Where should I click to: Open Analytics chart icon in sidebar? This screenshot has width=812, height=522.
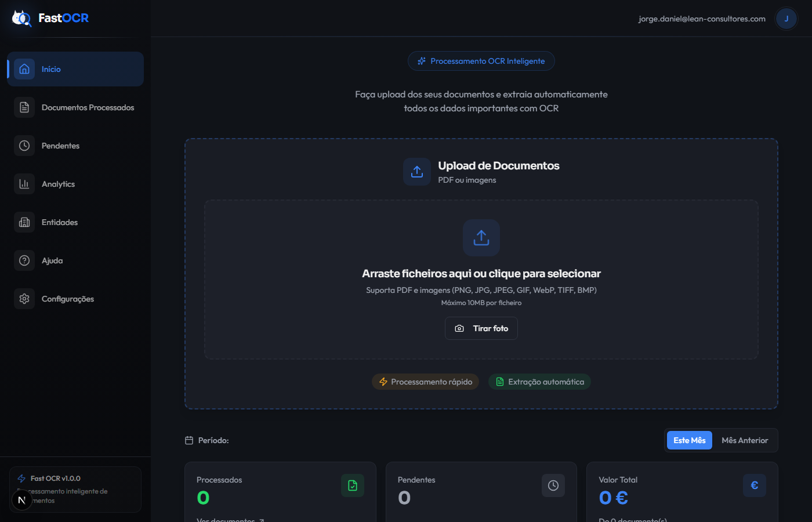(x=24, y=184)
